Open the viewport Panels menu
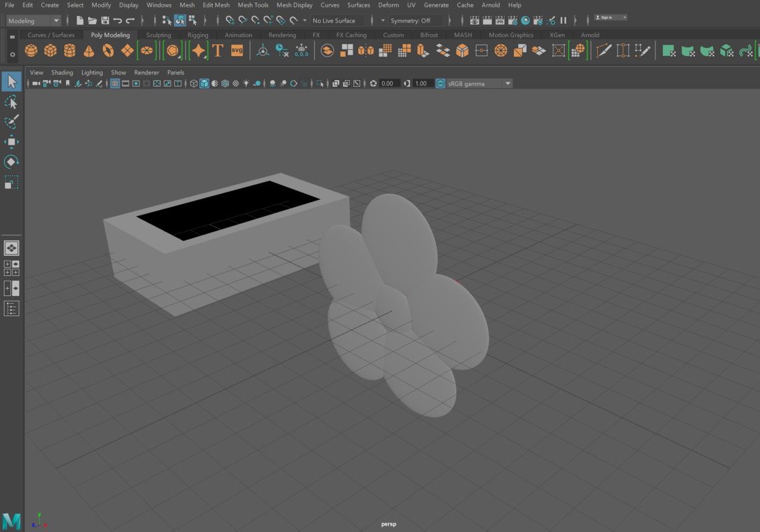 175,72
